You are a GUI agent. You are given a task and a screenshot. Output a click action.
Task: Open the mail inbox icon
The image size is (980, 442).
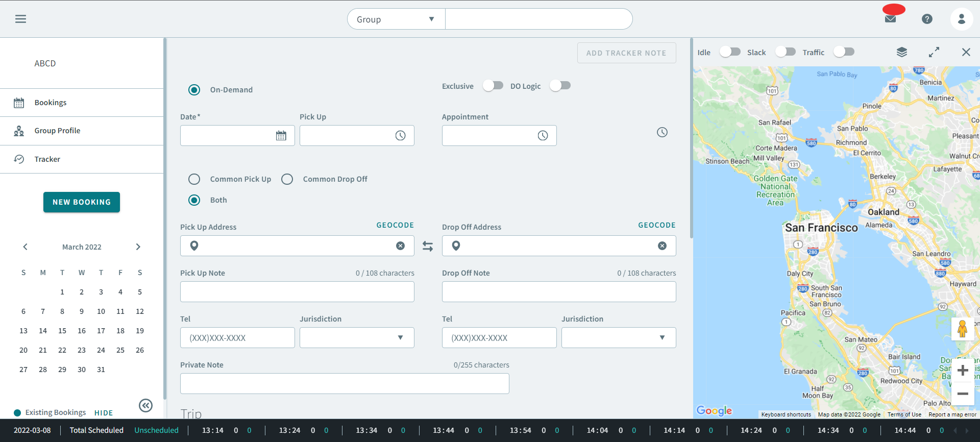tap(891, 19)
